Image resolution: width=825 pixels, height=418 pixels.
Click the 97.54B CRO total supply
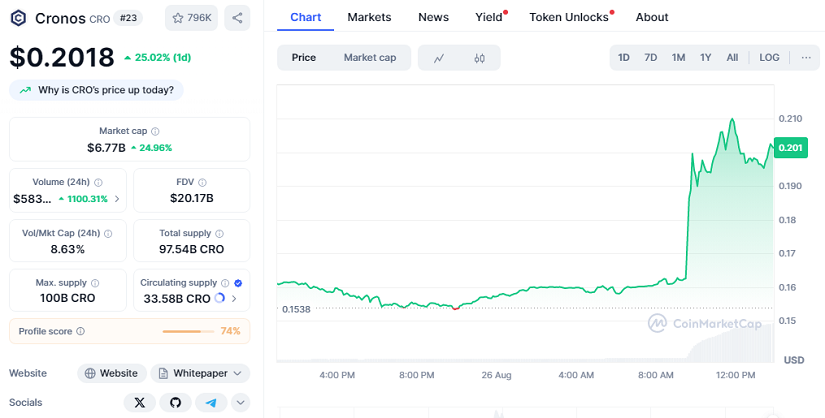coord(192,249)
